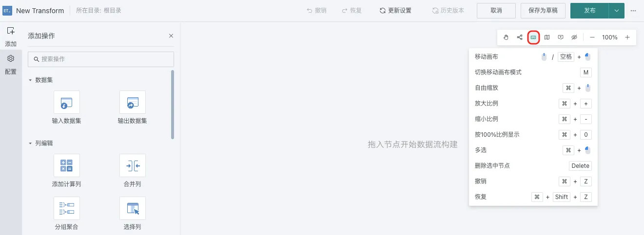Toggle the crossed-eye visibility icon
The image size is (644, 235).
pyautogui.click(x=574, y=37)
